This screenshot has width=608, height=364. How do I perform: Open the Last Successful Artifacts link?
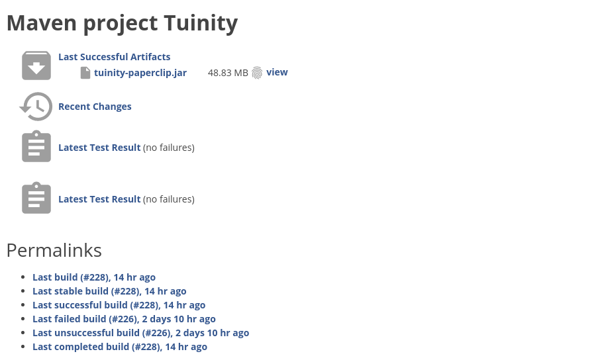tap(115, 57)
